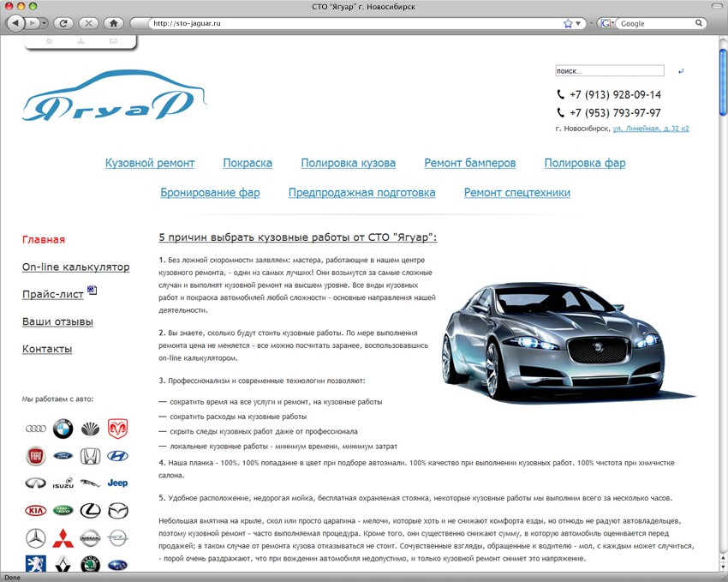The image size is (728, 582).
Task: Open Полировка фар menu item
Action: pos(585,163)
